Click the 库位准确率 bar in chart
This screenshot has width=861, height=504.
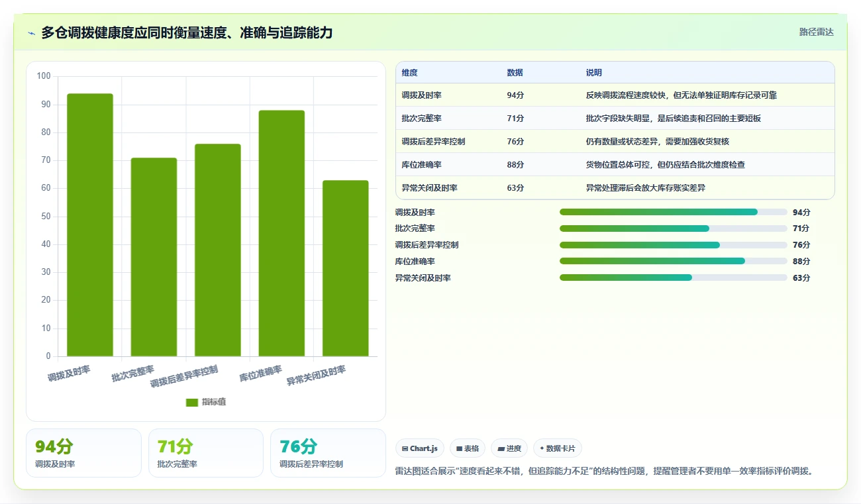point(281,233)
